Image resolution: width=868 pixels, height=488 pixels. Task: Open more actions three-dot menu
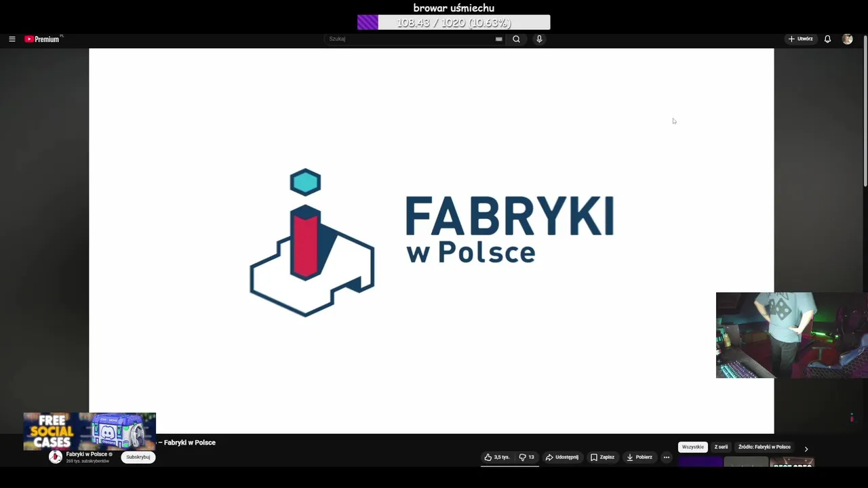pos(667,457)
